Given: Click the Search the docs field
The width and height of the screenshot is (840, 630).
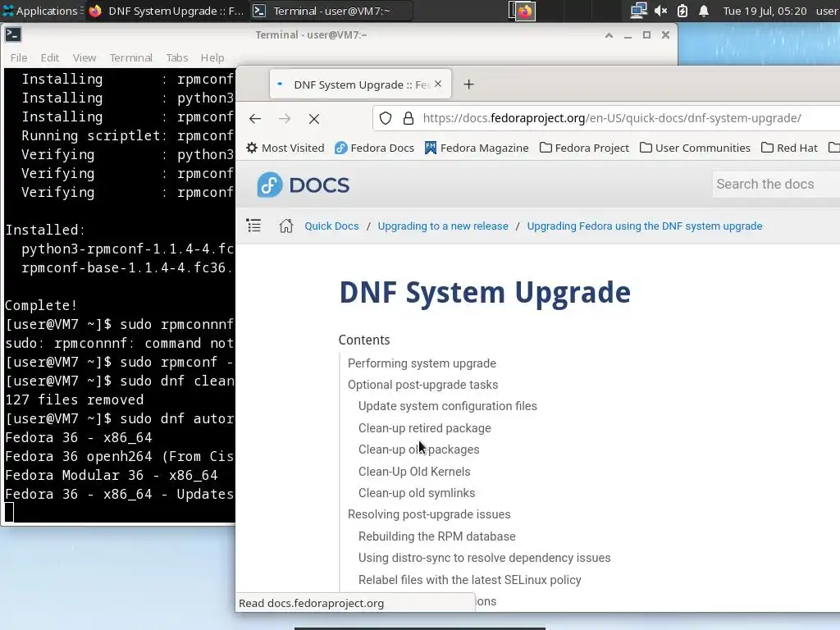Looking at the screenshot, I should (776, 184).
